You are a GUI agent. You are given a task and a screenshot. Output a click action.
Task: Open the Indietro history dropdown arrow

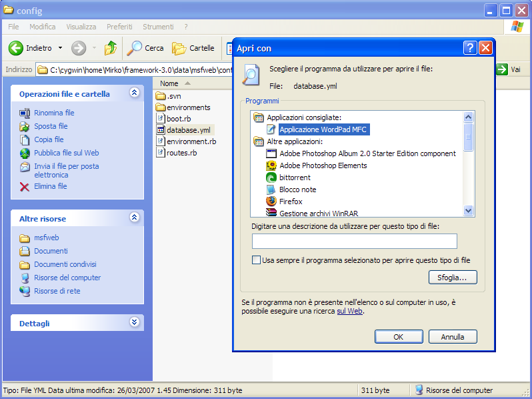point(60,48)
